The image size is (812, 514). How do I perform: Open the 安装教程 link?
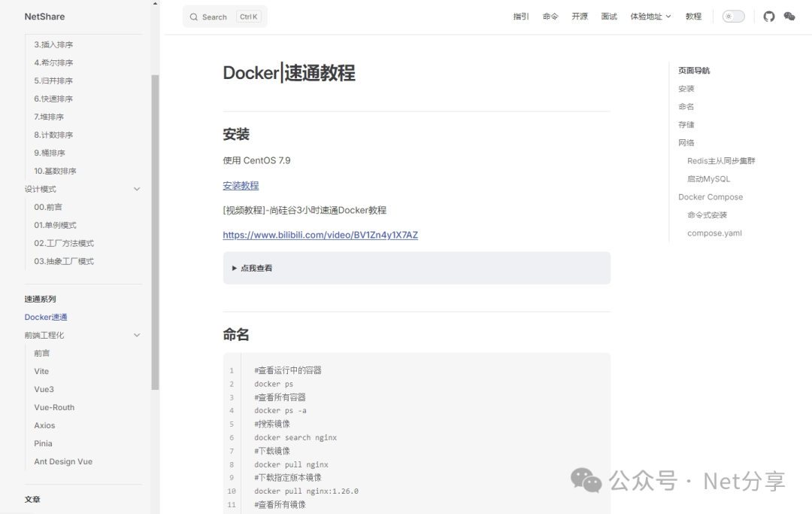[241, 185]
